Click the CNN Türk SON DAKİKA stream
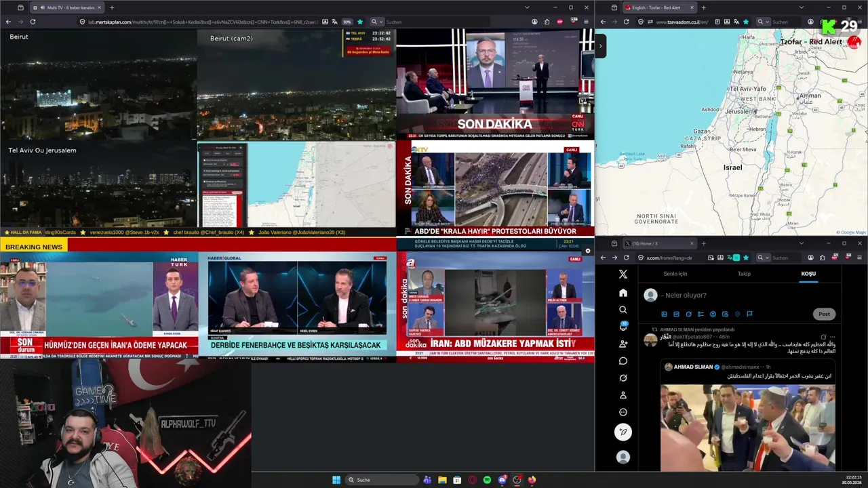Viewport: 868px width, 488px height. 495,85
